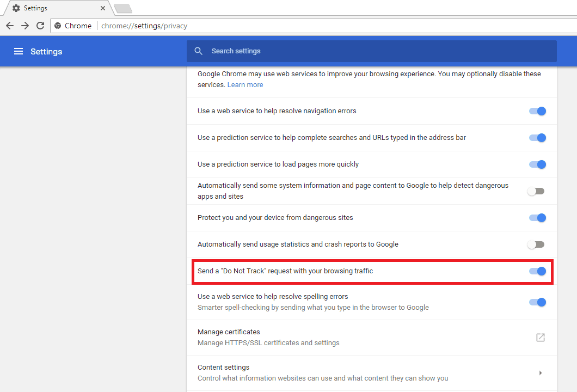Expand Content settings
The height and width of the screenshot is (392, 577).
541,372
